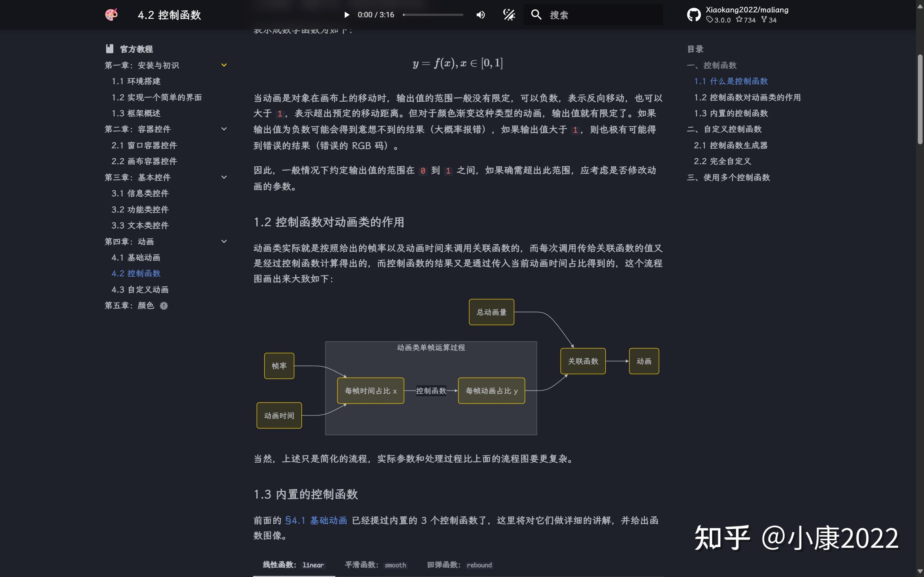Click the bookmark icon beside 官方教程
This screenshot has height=577, width=924.
[110, 48]
